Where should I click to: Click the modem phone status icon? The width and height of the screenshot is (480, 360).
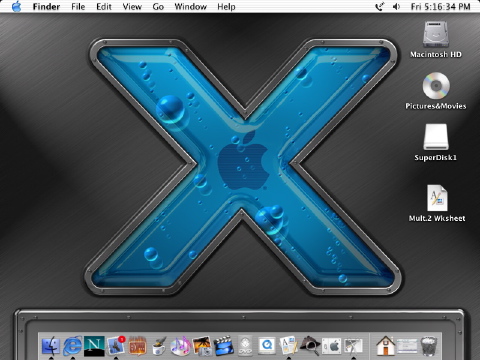coord(380,7)
